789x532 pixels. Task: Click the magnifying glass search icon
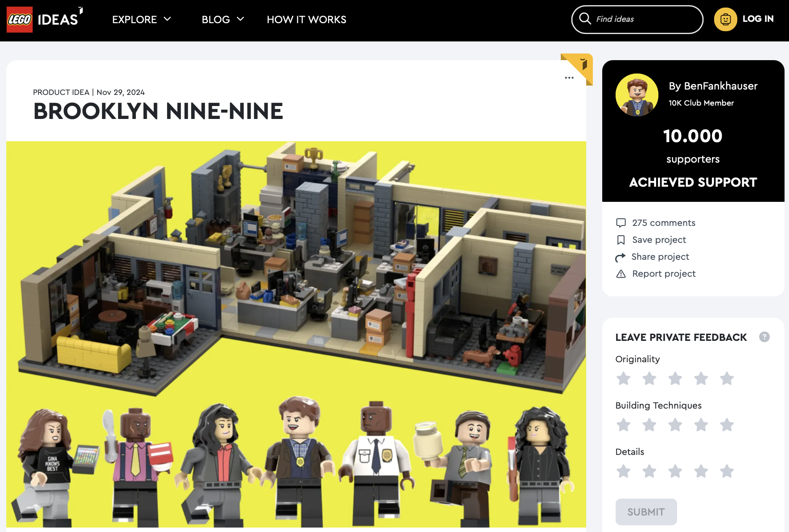coord(585,19)
